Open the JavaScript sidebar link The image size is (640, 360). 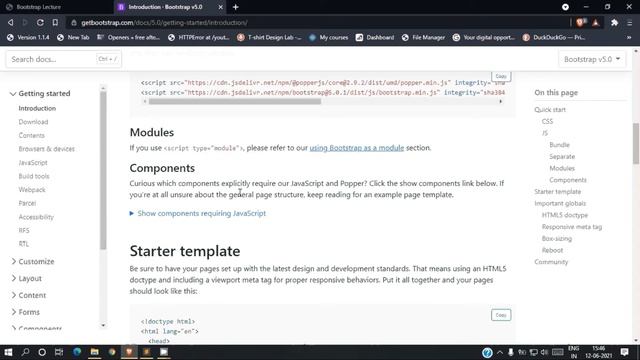tap(33, 162)
